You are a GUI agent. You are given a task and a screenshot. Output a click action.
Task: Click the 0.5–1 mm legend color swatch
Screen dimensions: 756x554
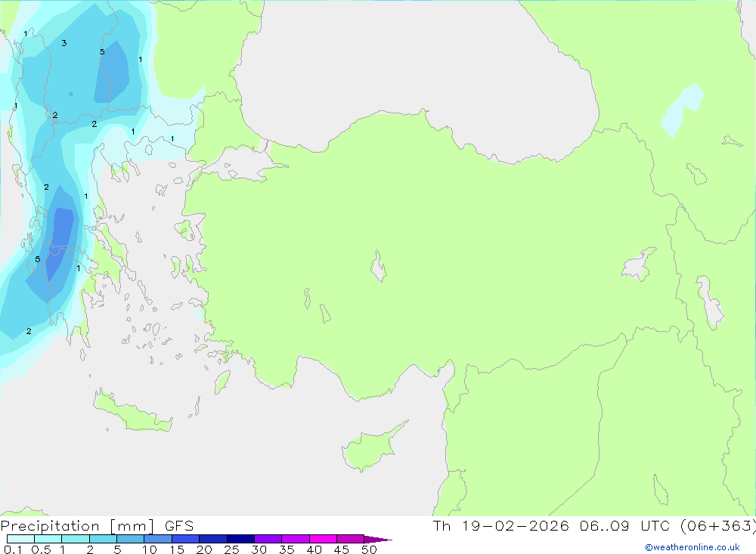pos(48,539)
